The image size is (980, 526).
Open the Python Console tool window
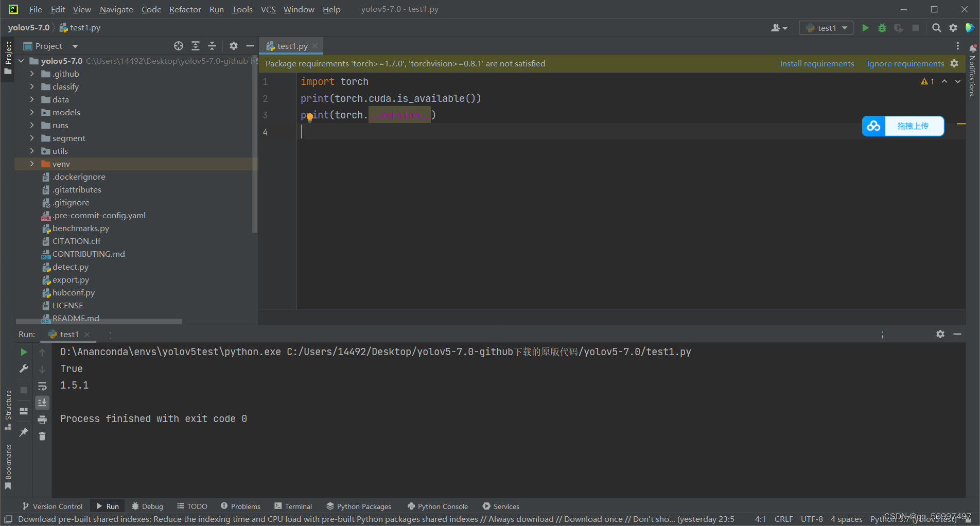(437, 506)
